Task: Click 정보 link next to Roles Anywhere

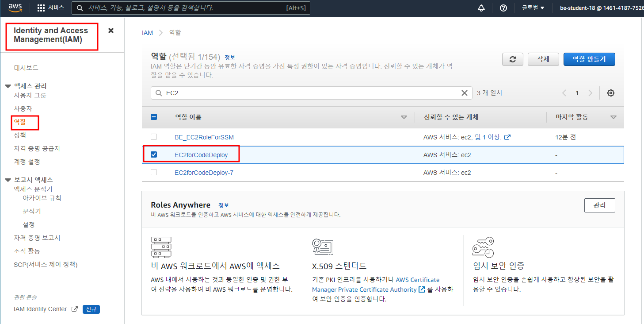Action: click(224, 205)
